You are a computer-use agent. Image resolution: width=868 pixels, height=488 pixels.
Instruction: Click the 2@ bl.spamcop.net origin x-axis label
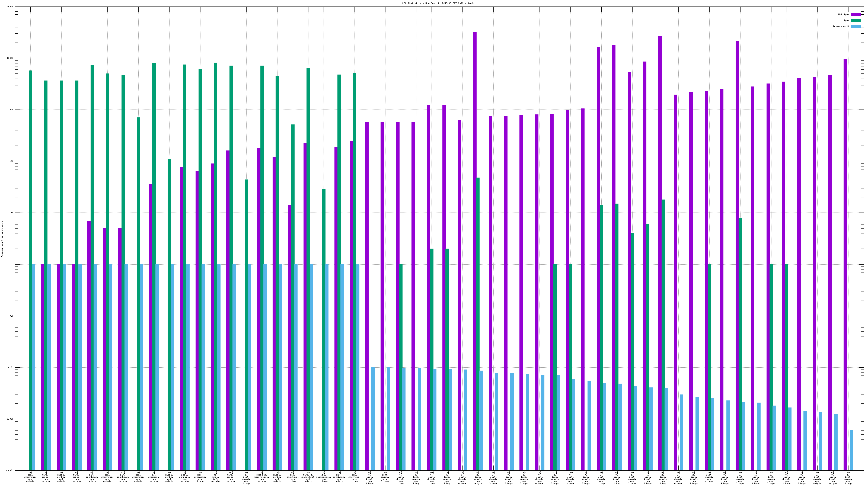click(154, 477)
